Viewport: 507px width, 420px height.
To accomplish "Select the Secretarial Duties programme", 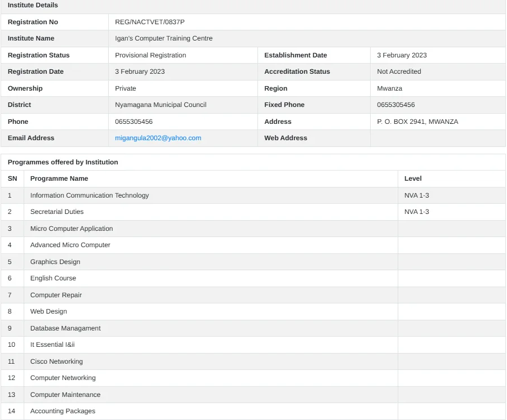I will (x=57, y=212).
